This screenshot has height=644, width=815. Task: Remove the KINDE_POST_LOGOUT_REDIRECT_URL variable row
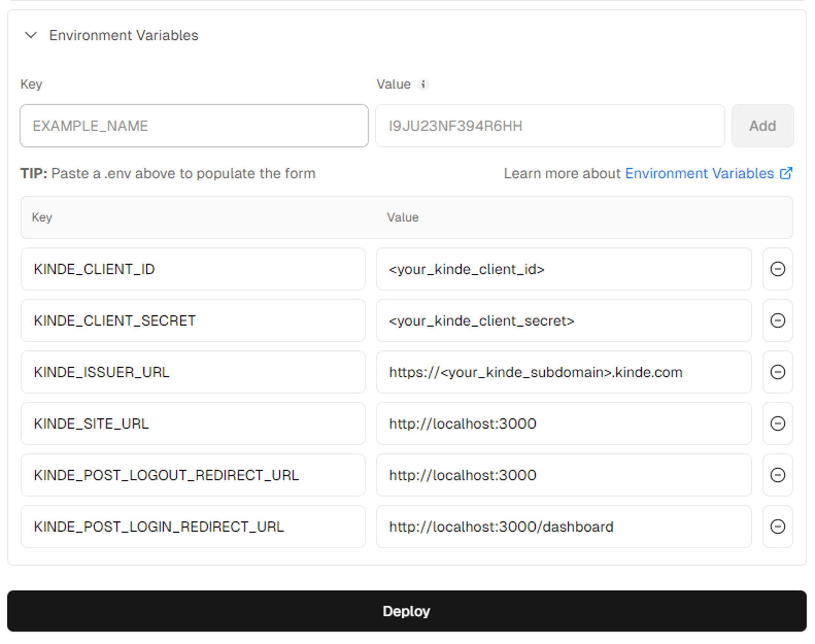tap(777, 475)
